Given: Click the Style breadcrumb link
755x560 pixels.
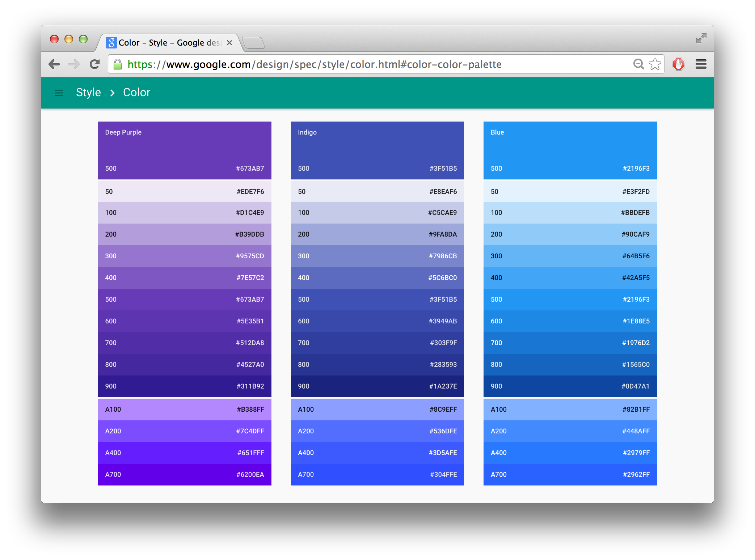Looking at the screenshot, I should coord(88,93).
